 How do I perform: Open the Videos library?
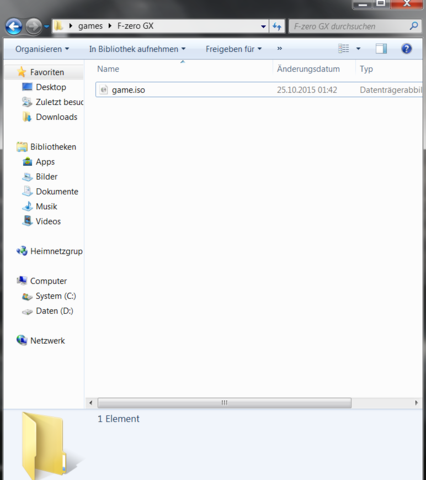48,221
